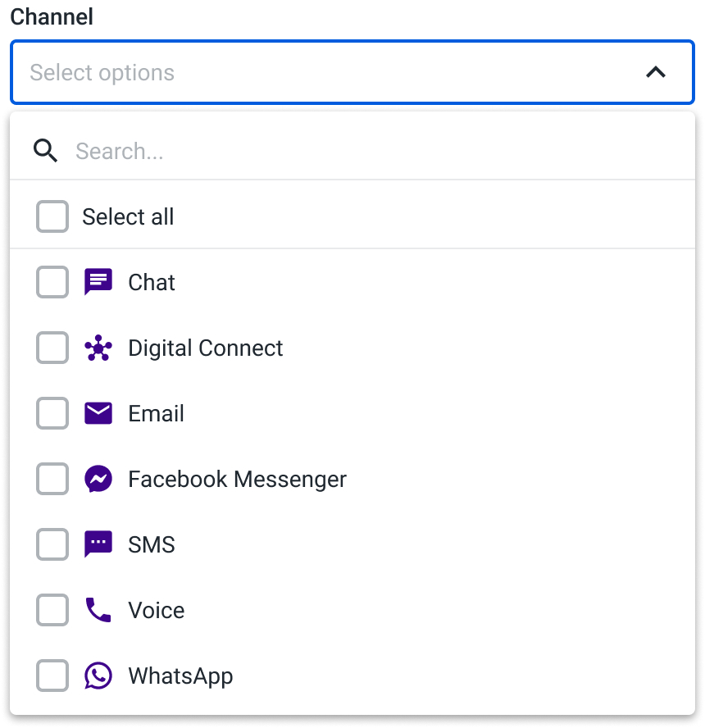Select the SMS option label
The image size is (705, 728).
[x=152, y=544]
